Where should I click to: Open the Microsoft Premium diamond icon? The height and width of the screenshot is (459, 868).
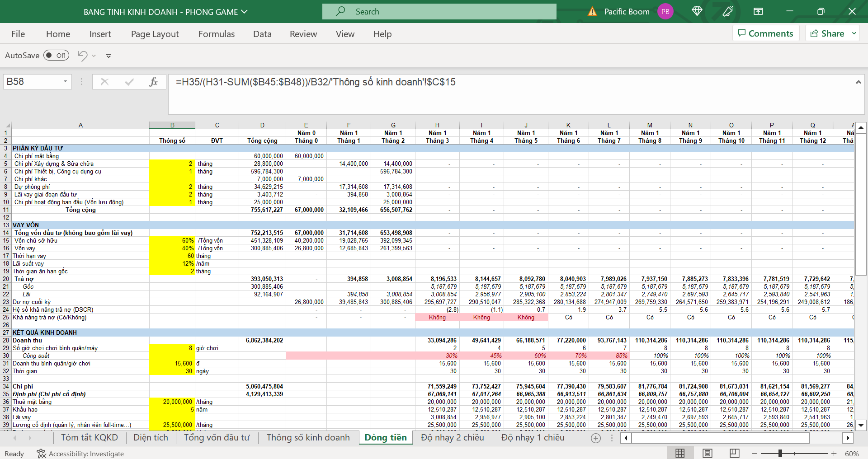tap(697, 11)
